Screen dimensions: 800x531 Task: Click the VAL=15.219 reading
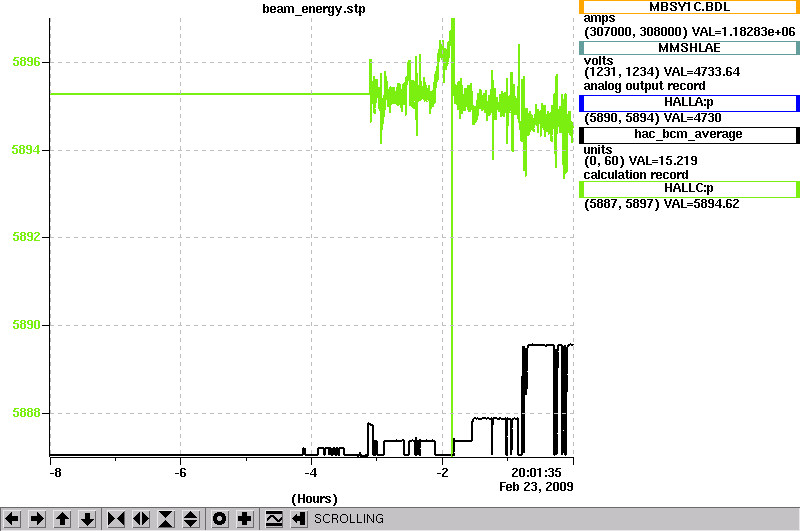click(663, 161)
